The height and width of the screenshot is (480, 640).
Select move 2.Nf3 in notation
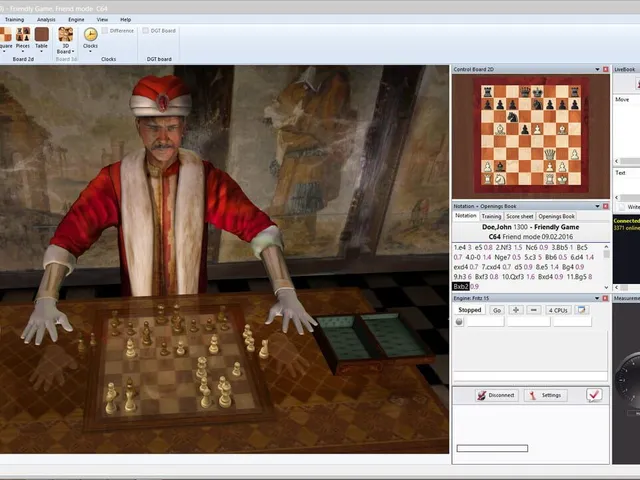click(x=504, y=247)
